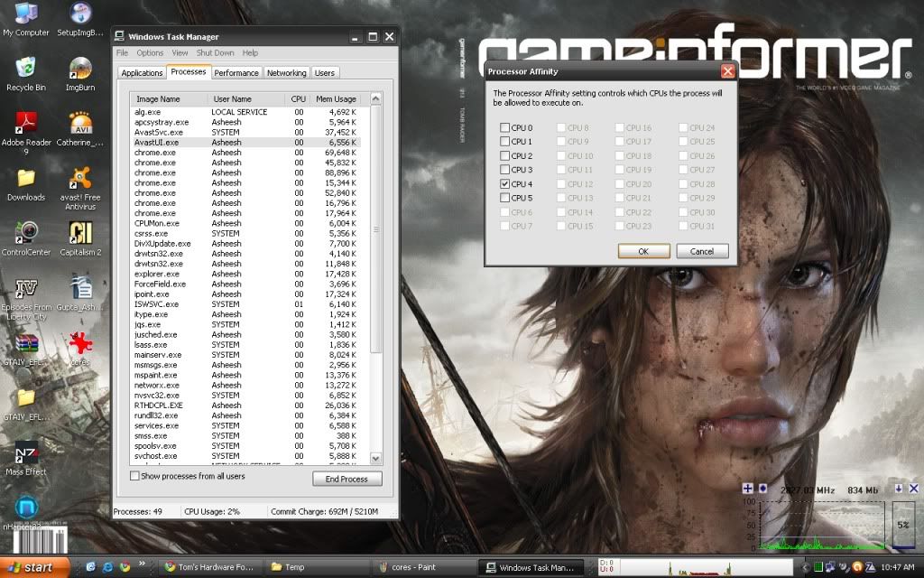Enable the CPU 0 affinity checkbox
Viewport: 924px width, 578px height.
pos(504,127)
